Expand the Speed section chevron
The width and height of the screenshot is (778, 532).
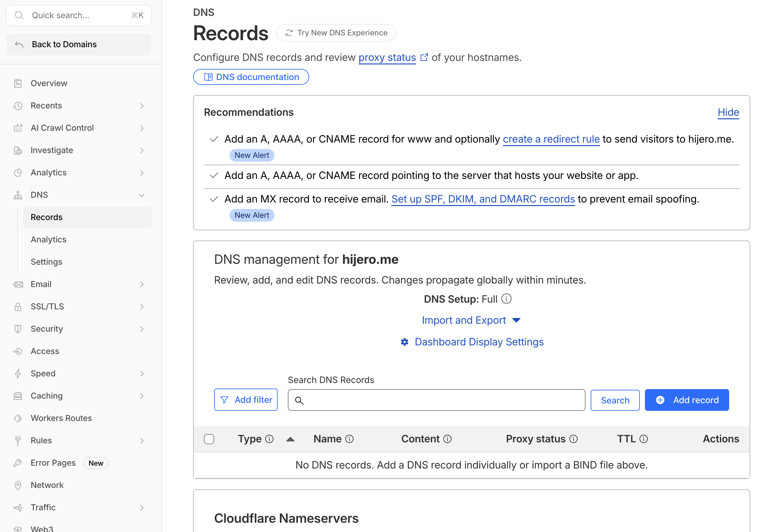coord(142,374)
